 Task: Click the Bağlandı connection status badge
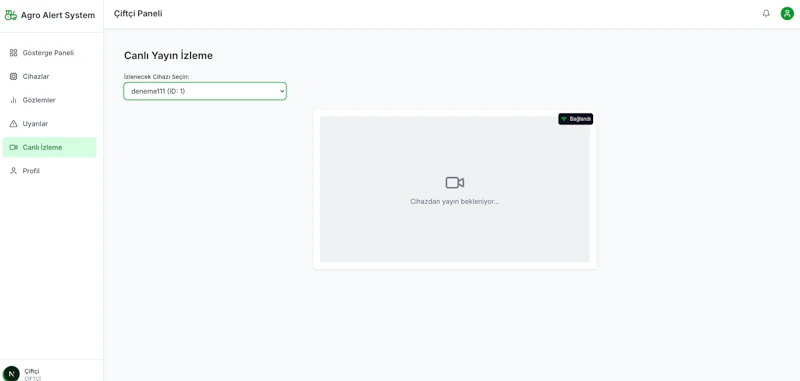(576, 119)
